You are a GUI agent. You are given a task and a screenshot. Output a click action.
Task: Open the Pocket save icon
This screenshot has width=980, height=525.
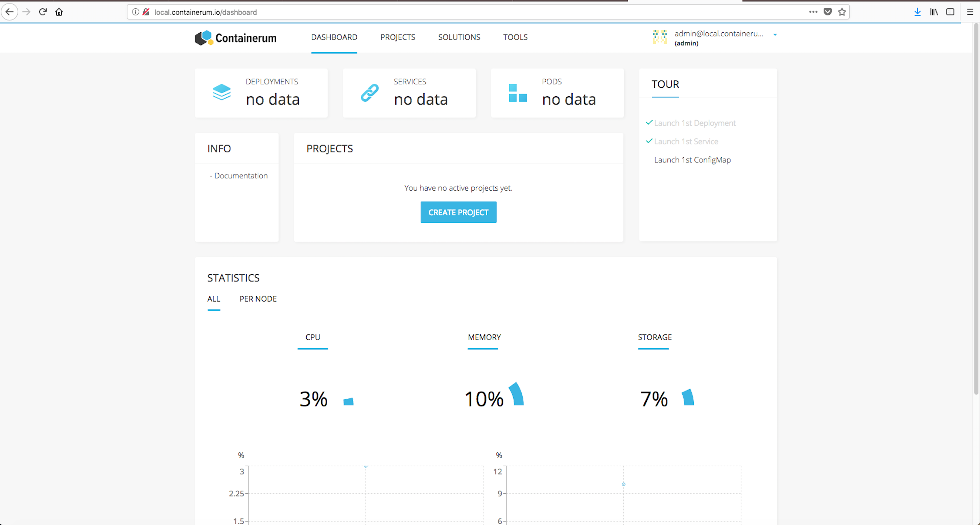point(827,12)
